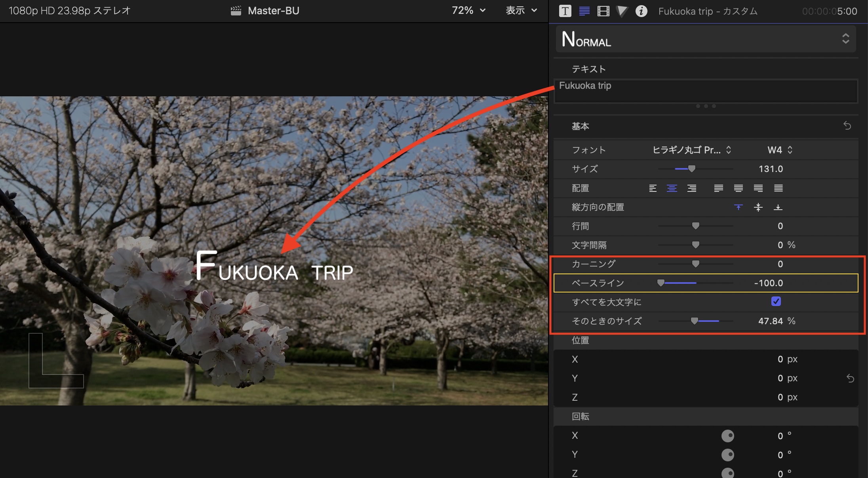Open the Title inspector tab icon
Image resolution: width=868 pixels, height=478 pixels.
point(565,11)
